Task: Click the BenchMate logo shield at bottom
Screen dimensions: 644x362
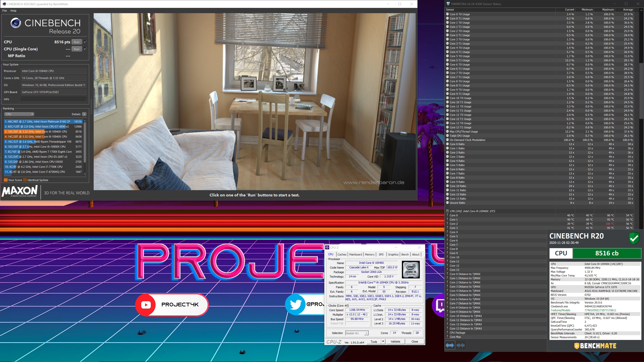Action: coord(577,346)
